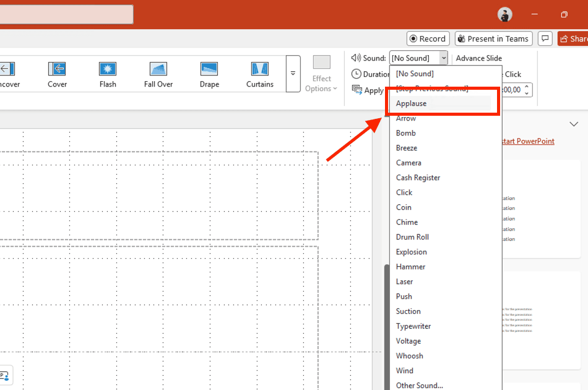The height and width of the screenshot is (390, 588).
Task: Click the title bar search box
Action: coord(66,14)
